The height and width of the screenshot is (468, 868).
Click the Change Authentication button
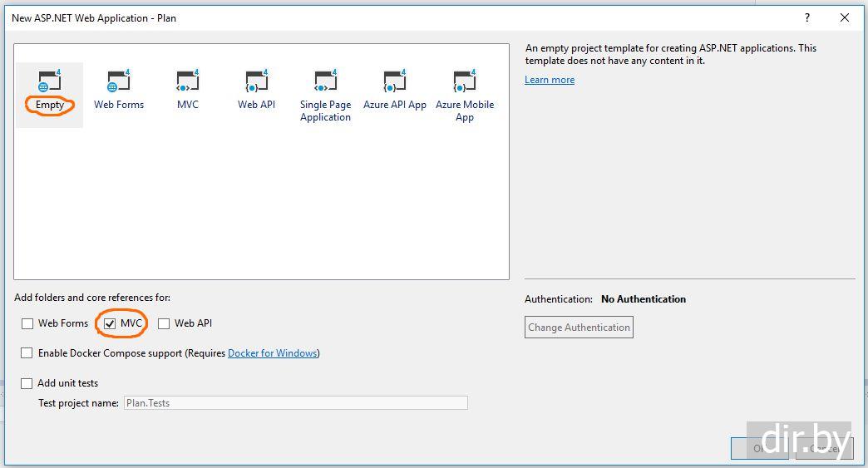click(579, 327)
